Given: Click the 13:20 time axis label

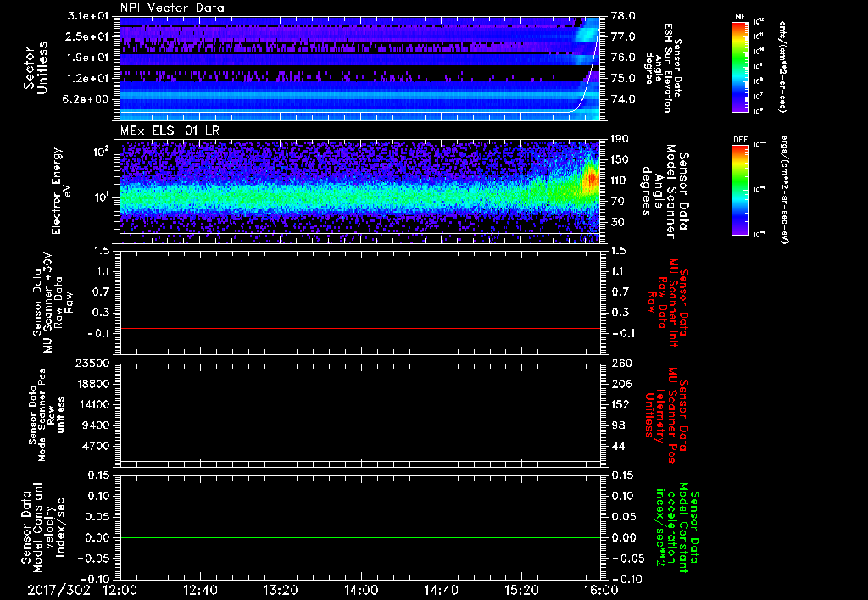Looking at the screenshot, I should 281,590.
